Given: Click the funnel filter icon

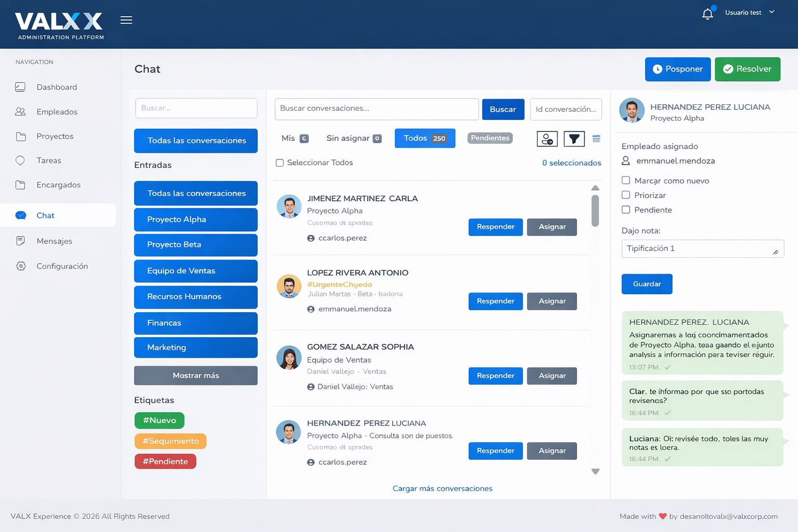Looking at the screenshot, I should (x=574, y=139).
